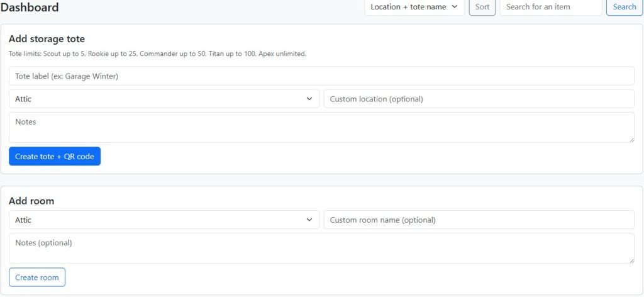Select the Custom location (optional) field
The image size is (644, 297).
click(479, 99)
